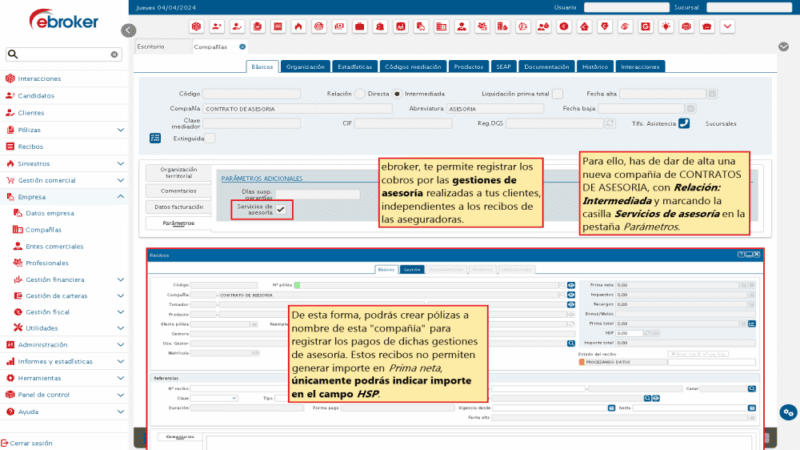Switch to the Organización tab
Viewport: 800px width, 450px height.
coord(304,66)
